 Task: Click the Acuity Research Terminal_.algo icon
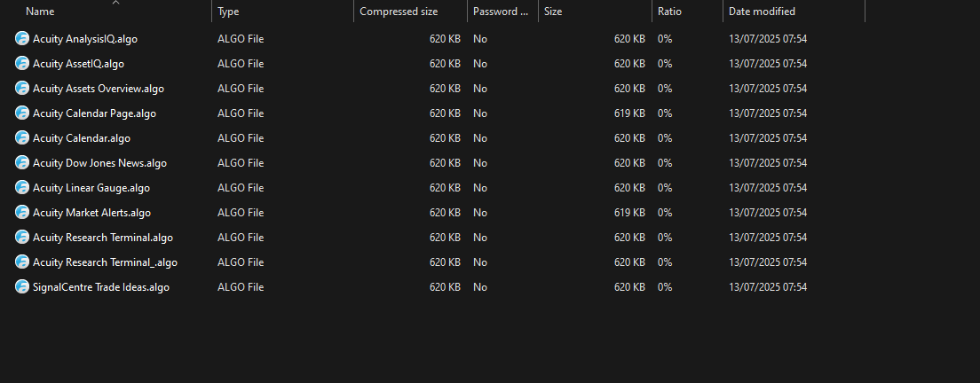pos(22,262)
